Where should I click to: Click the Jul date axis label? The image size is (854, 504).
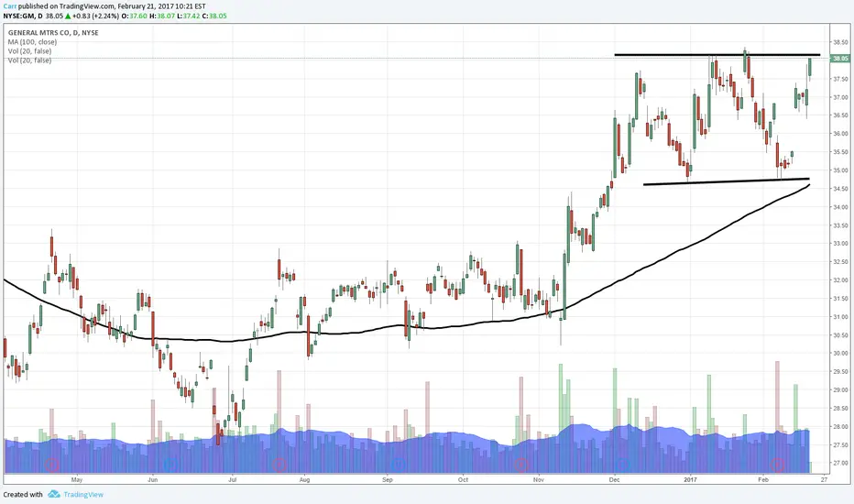[x=233, y=480]
